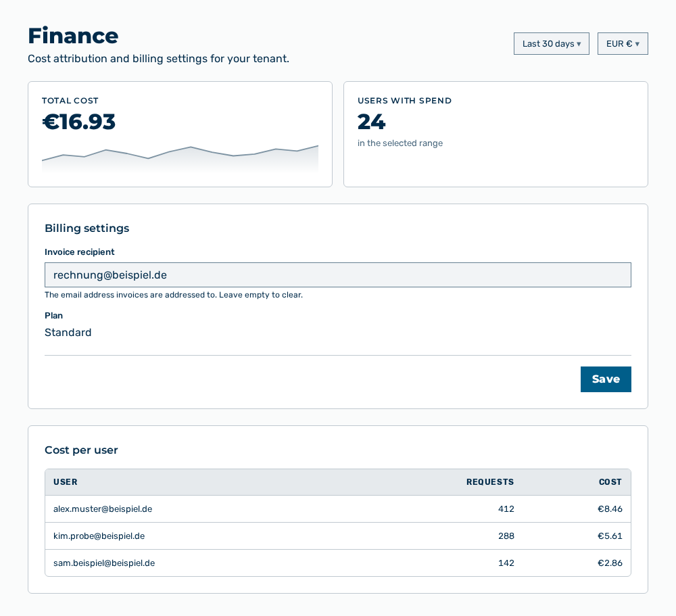The height and width of the screenshot is (616, 676).
Task: Click the total cost sparkline chart
Action: (180, 159)
